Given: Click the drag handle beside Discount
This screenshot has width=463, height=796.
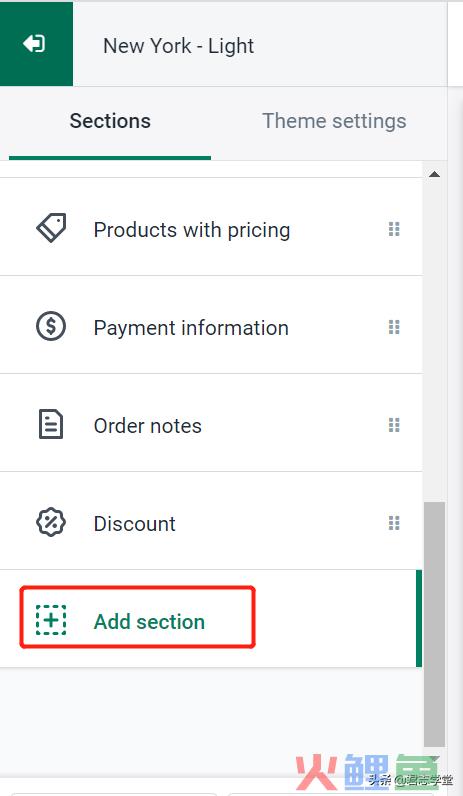Looking at the screenshot, I should click(394, 523).
